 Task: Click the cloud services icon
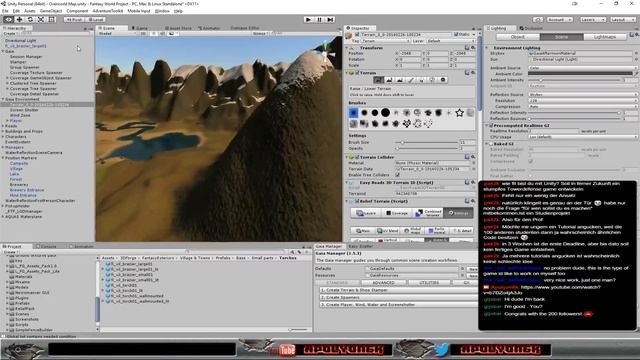[x=538, y=19]
